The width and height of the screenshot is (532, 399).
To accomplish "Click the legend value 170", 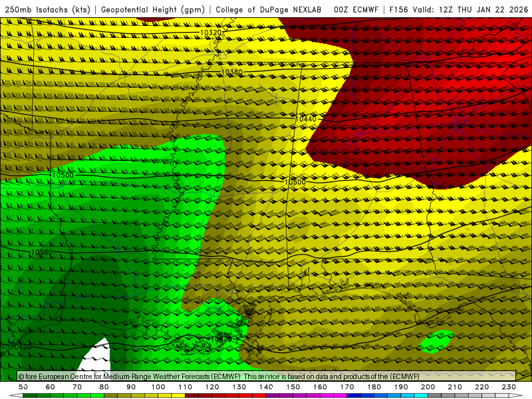I will click(347, 387).
